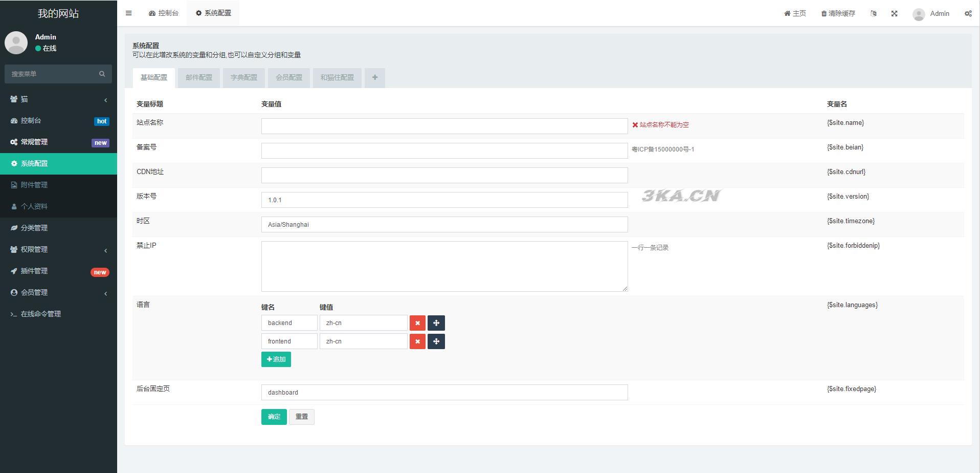Toggle the sidebar with the hamburger icon

(128, 13)
